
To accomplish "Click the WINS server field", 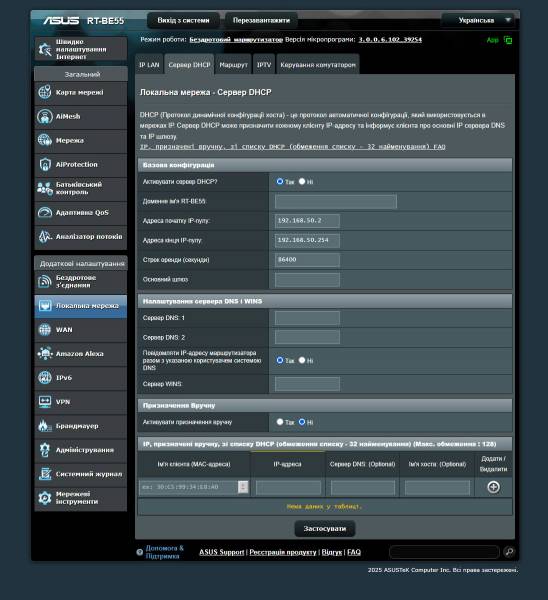I will click(307, 384).
